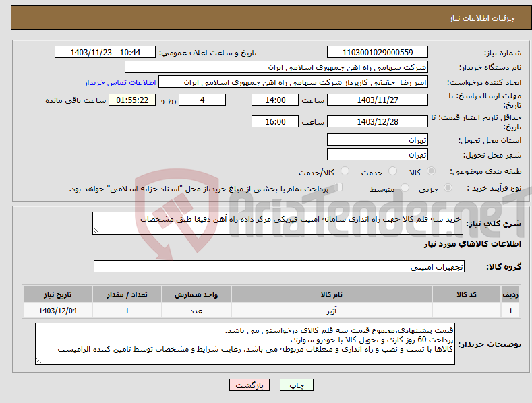Viewport: 532px width, 403px height.
Task: Click the quantity cell showing 1
Action: tap(127, 311)
